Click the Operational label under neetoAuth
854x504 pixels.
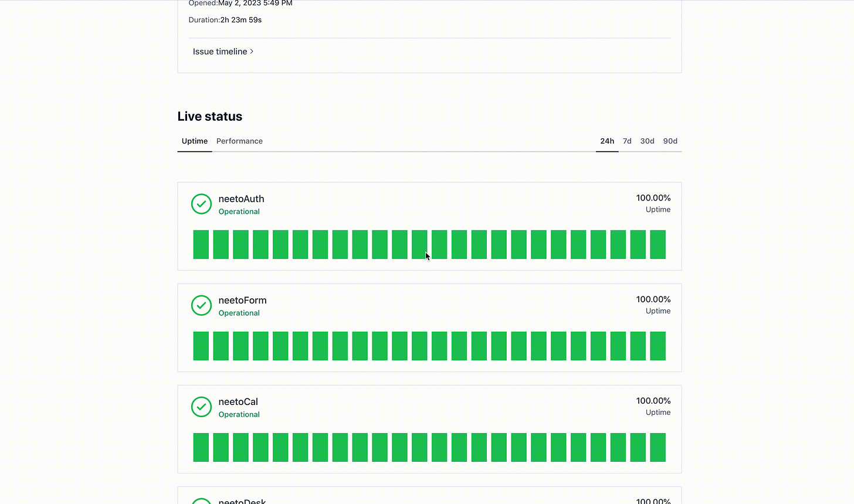tap(239, 212)
